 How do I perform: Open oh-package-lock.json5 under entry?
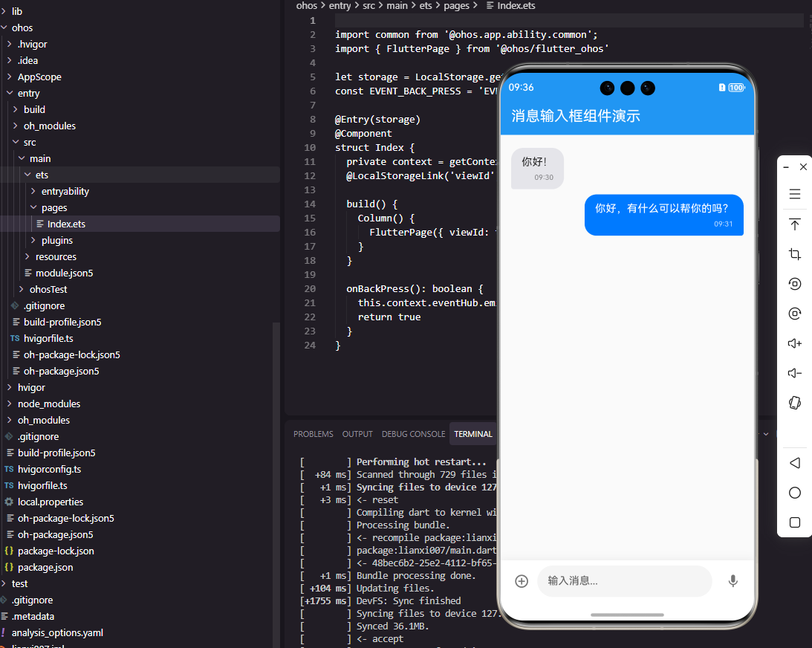(71, 354)
